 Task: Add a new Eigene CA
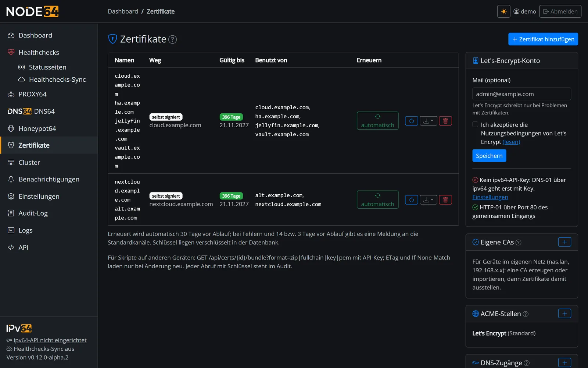click(564, 242)
